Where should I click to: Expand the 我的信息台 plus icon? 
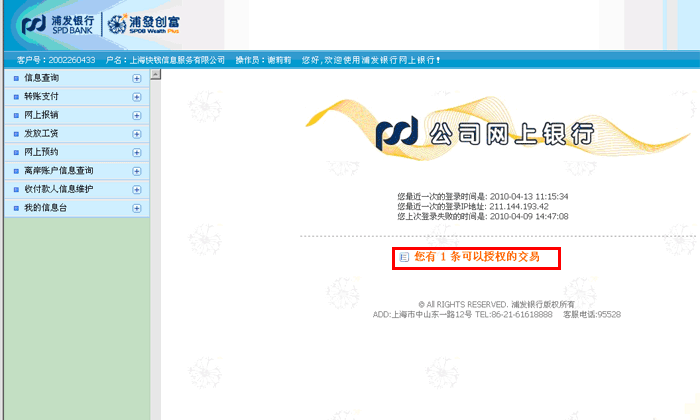[x=137, y=208]
